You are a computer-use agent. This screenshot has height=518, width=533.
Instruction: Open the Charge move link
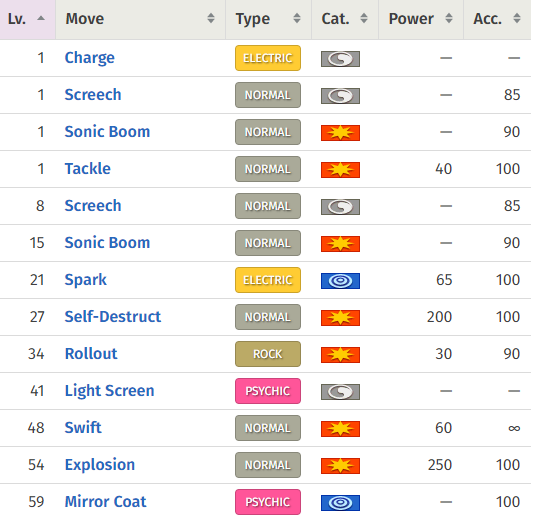click(x=90, y=58)
